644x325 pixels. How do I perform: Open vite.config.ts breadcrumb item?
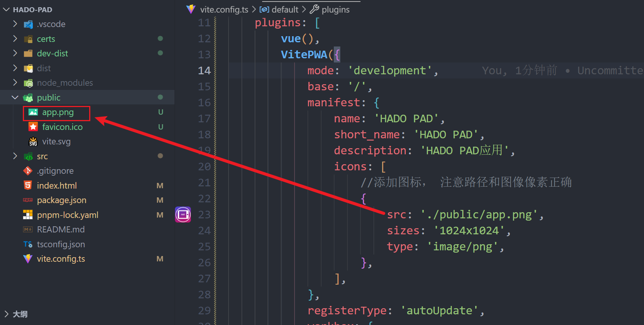[224, 10]
